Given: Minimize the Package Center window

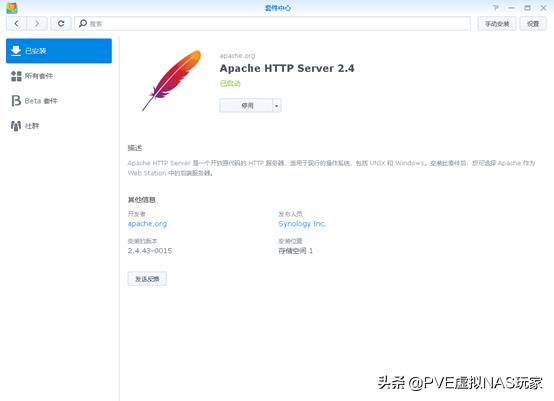Looking at the screenshot, I should (512, 8).
